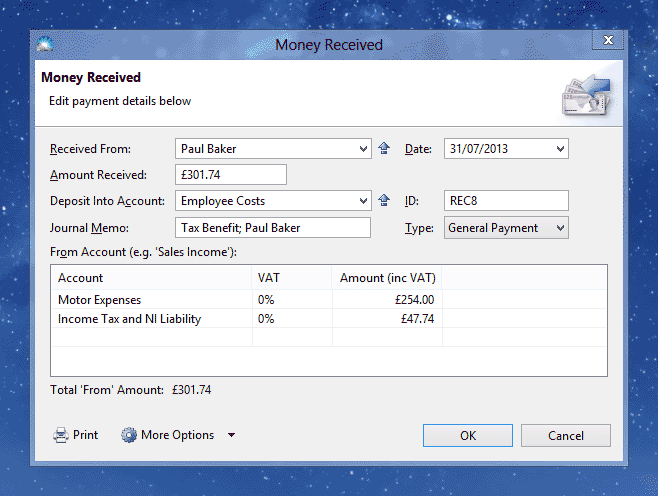Click the Total 'From' Amount £301.74 value
Screen dimensions: 658x496
click(x=191, y=390)
